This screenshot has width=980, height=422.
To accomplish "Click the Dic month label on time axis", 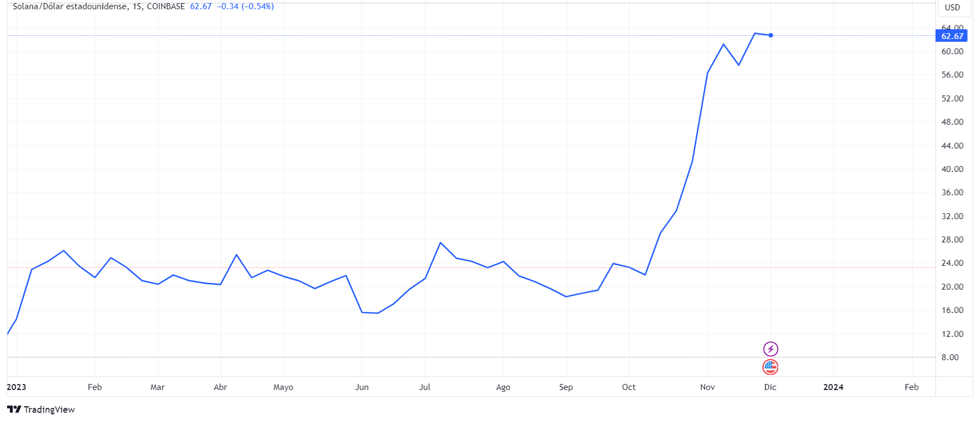I will point(770,387).
